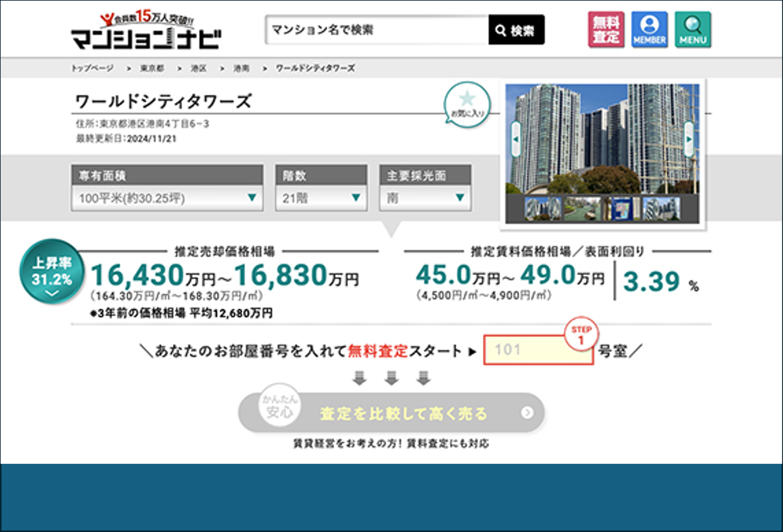Open the 階数 21階 dropdown

click(x=321, y=198)
